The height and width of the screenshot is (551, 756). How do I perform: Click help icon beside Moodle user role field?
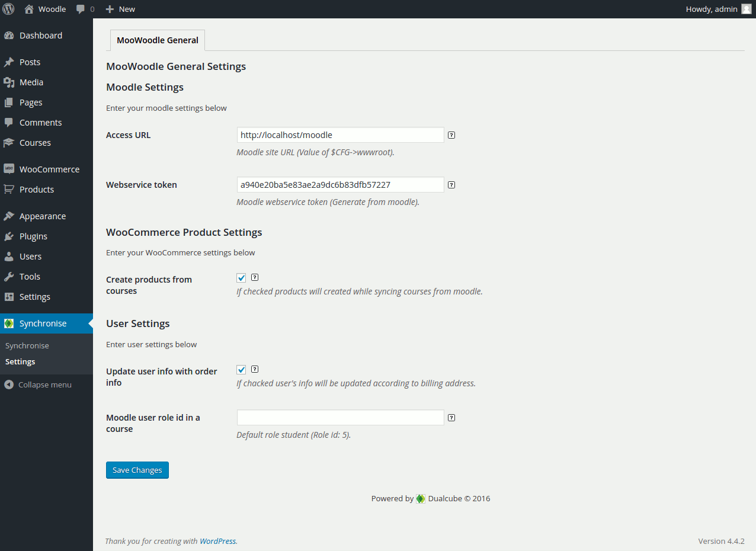(451, 418)
